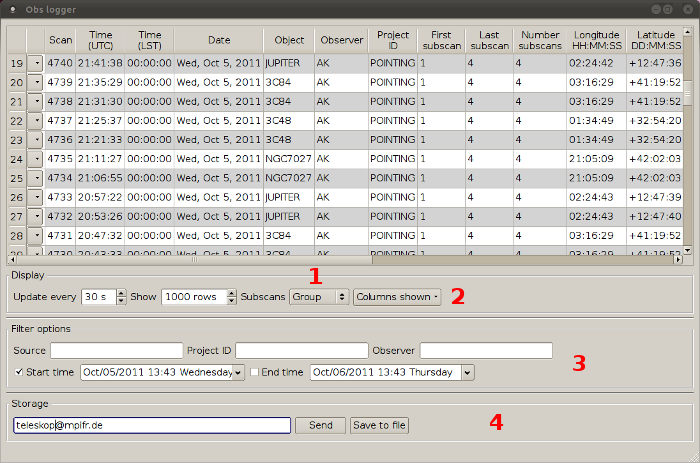Screen dimensions: 700x463
Task: Open the Columns shown menu button
Action: pyautogui.click(x=397, y=297)
